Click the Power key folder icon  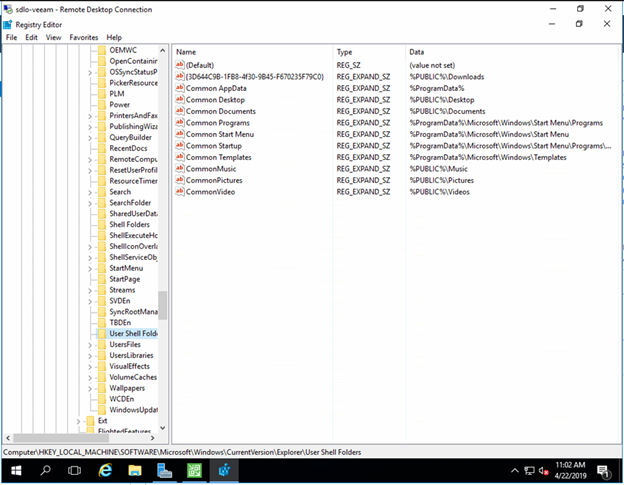tap(102, 105)
